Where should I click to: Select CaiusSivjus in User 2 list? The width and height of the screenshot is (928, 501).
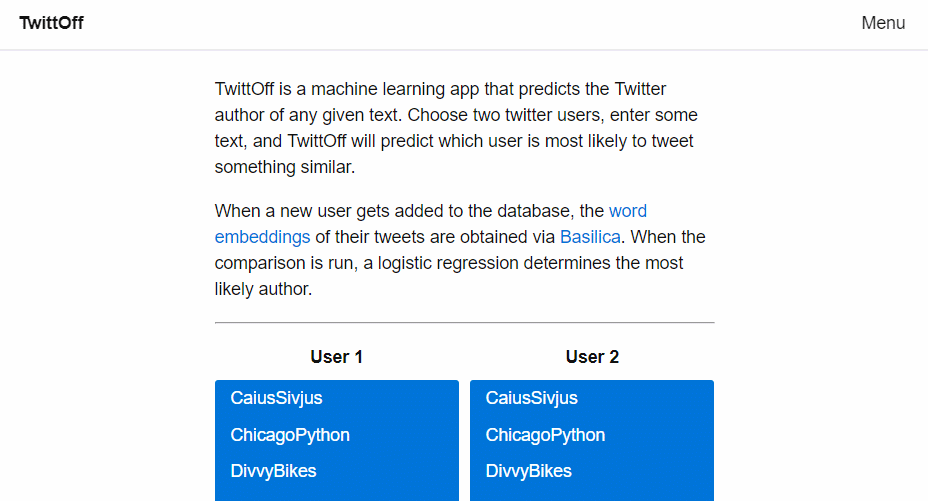(532, 398)
